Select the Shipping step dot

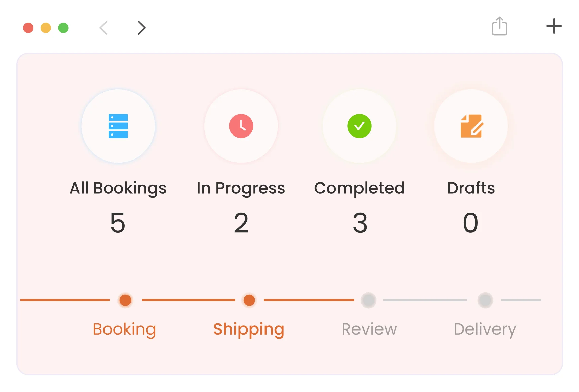click(x=249, y=300)
